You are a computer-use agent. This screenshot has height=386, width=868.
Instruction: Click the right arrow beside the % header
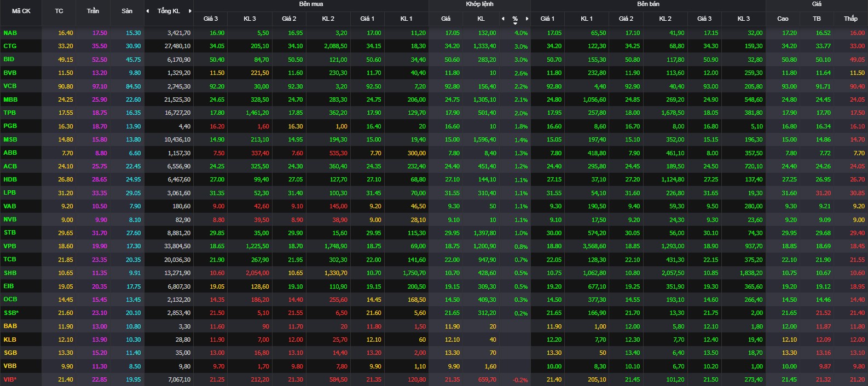[527, 19]
